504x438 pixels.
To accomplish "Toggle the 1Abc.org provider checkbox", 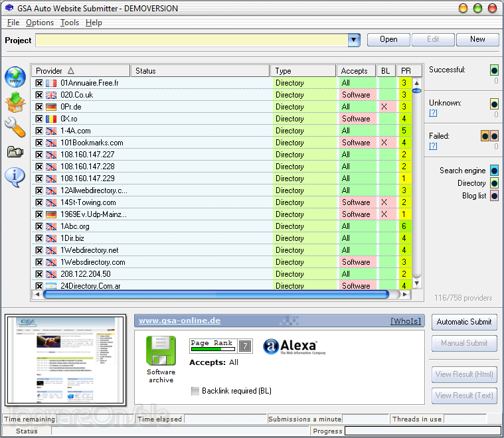I will pyautogui.click(x=39, y=226).
